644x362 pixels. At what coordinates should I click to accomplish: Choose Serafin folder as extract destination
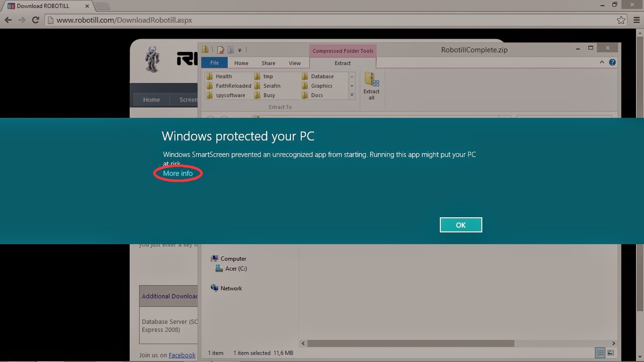point(267,86)
